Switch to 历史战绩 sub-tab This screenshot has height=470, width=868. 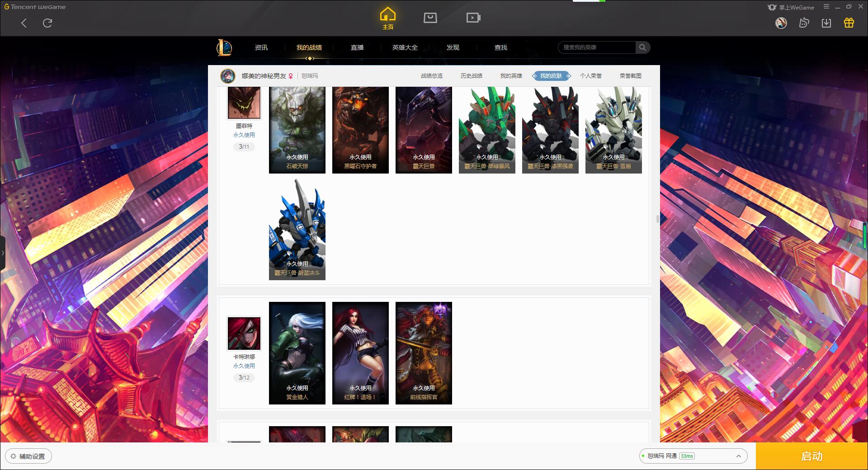click(x=472, y=76)
